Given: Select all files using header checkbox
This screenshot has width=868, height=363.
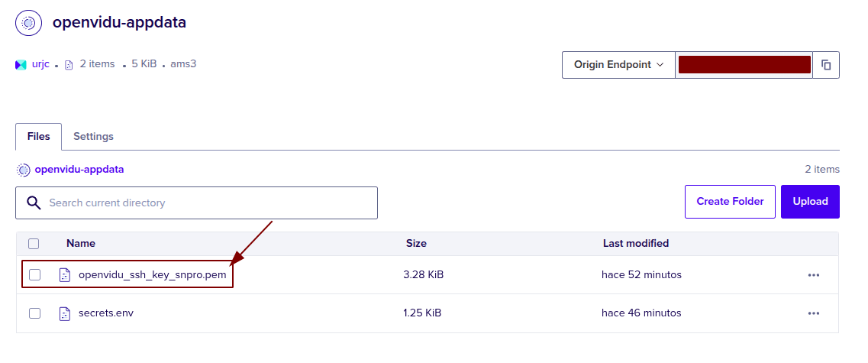Looking at the screenshot, I should (34, 244).
